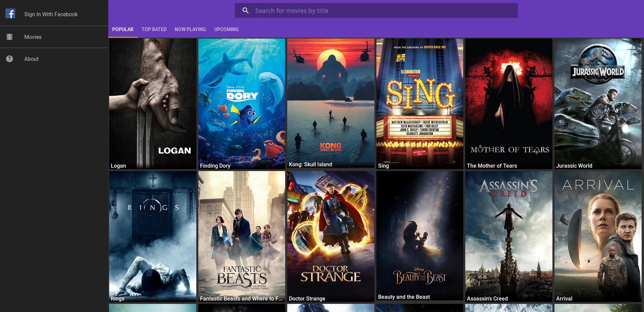Screen dimensions: 644x312
Task: Open the Kong: Skull Island poster
Action: tap(331, 103)
